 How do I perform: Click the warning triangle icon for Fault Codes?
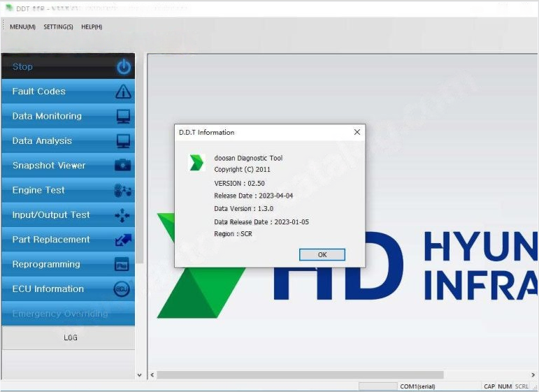point(123,92)
